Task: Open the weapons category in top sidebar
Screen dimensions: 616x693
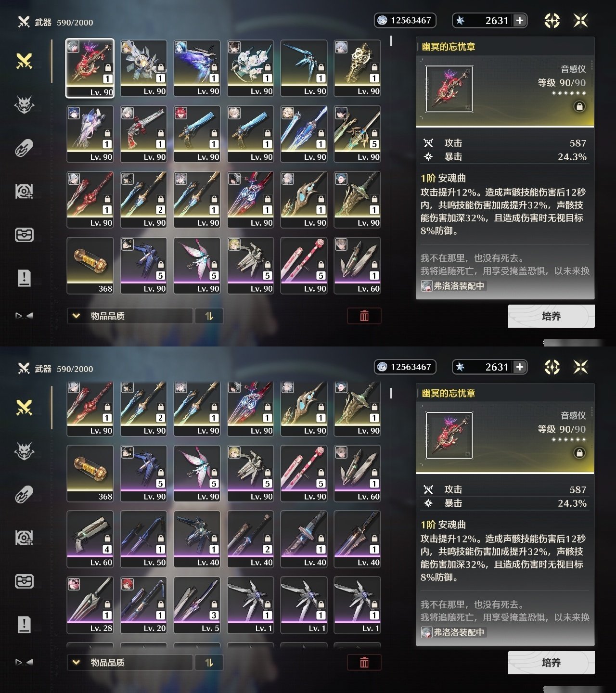Action: pyautogui.click(x=24, y=61)
